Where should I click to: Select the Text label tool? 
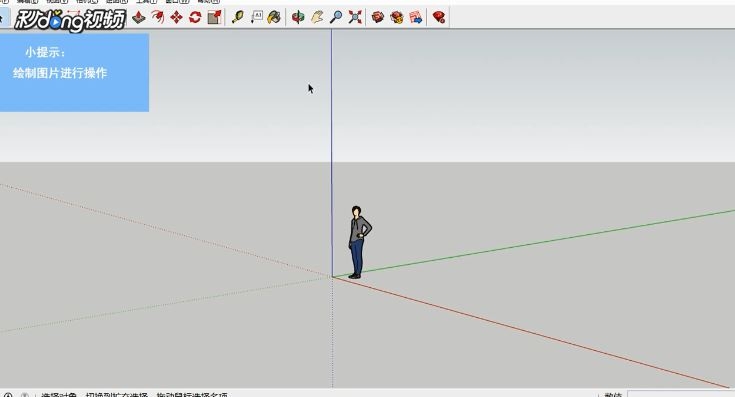click(x=256, y=18)
